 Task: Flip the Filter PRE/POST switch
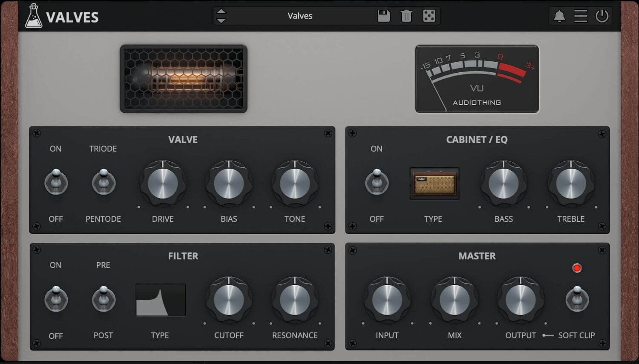click(104, 299)
